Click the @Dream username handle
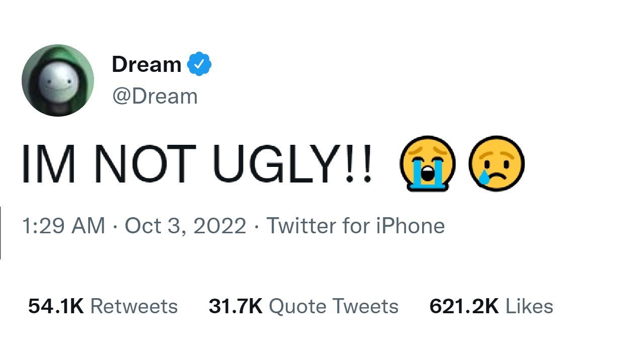The height and width of the screenshot is (362, 644). [154, 96]
